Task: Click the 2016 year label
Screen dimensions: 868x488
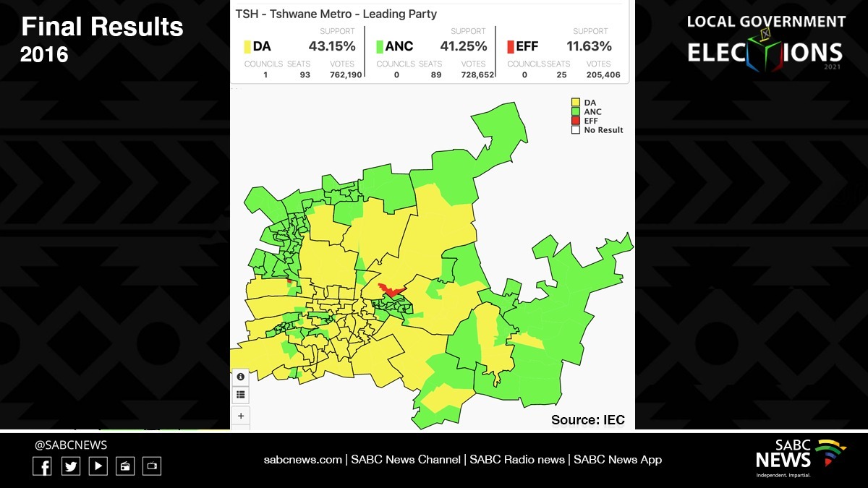Action: pos(44,54)
